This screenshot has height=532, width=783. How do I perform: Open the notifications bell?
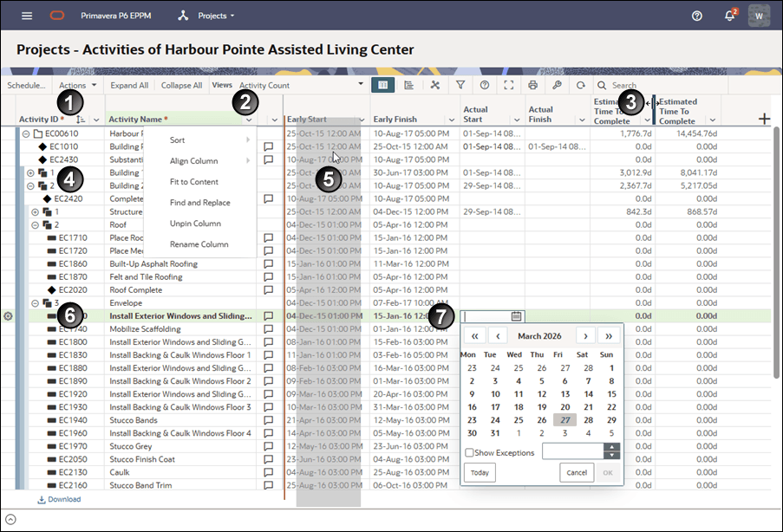pyautogui.click(x=729, y=16)
